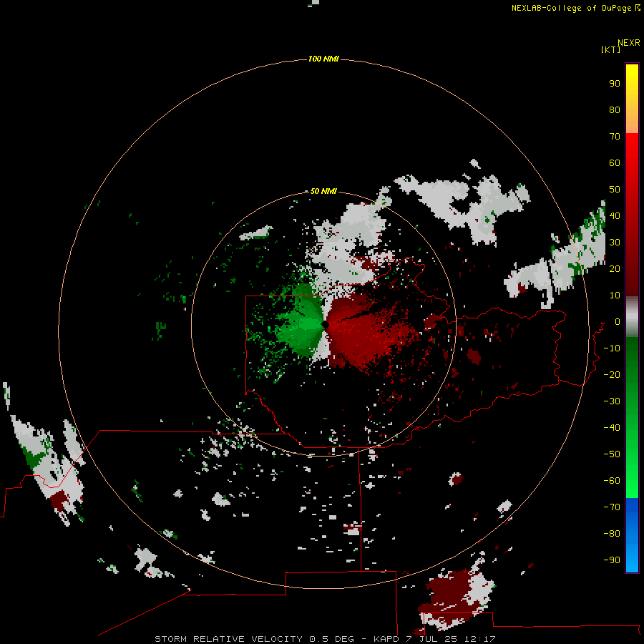Click the 30 value on the color scale
This screenshot has height=644, width=644.
pyautogui.click(x=615, y=243)
